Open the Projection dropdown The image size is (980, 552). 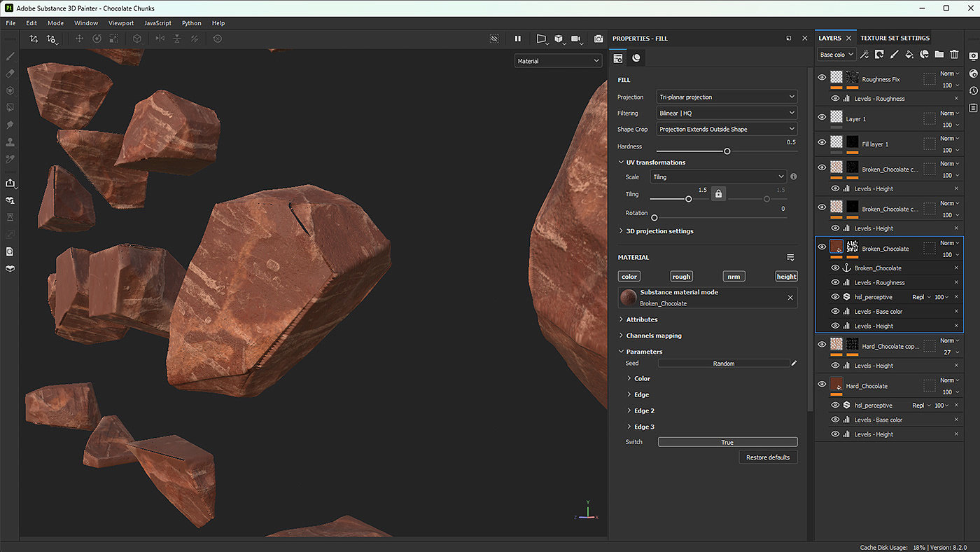coord(727,97)
